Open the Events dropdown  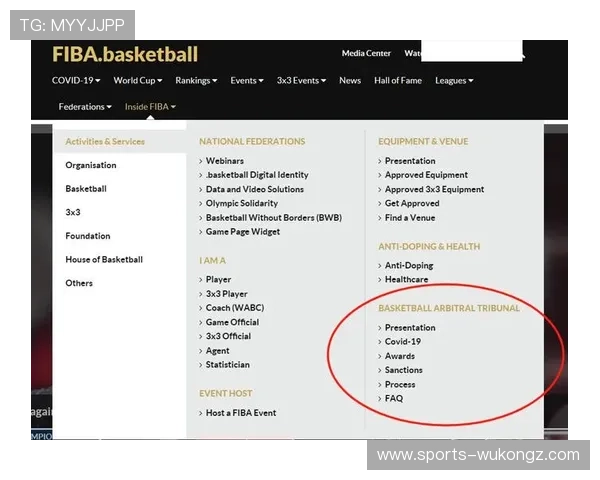[x=246, y=80]
